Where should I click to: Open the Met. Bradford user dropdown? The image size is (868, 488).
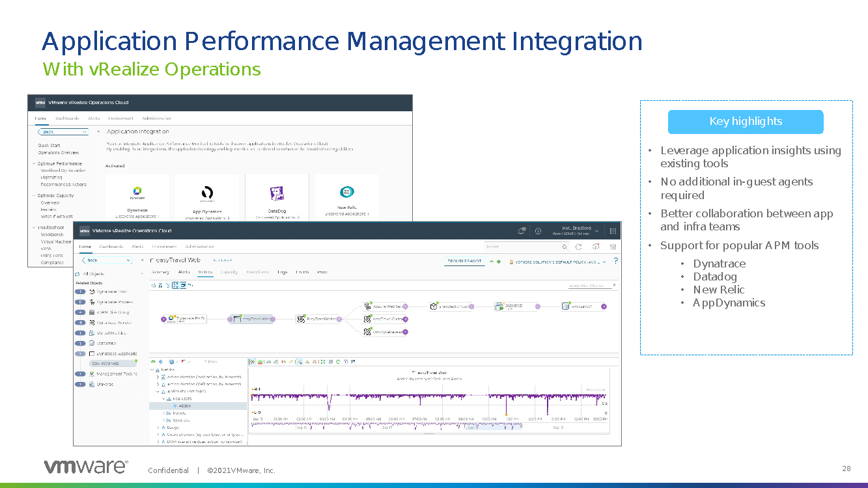pyautogui.click(x=596, y=231)
